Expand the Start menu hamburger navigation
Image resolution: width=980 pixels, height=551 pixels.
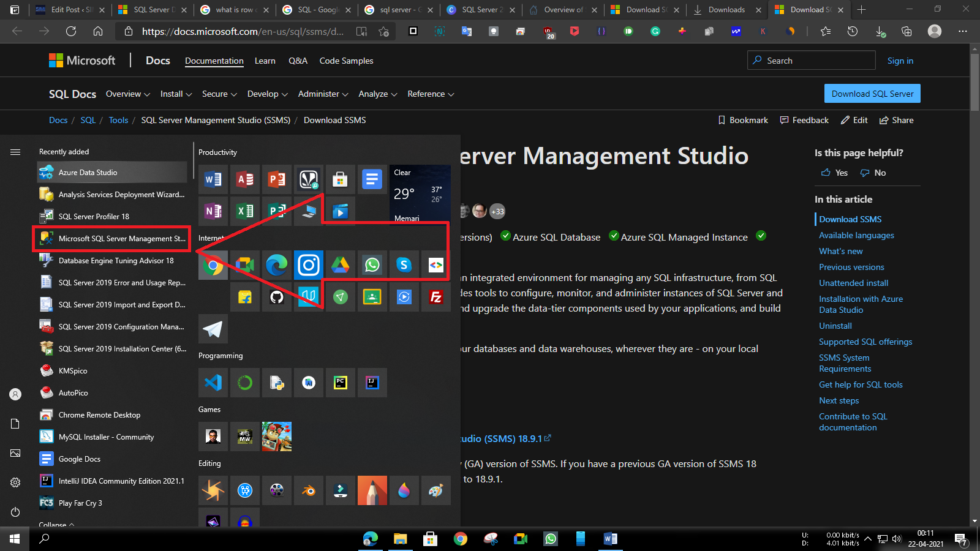point(15,152)
